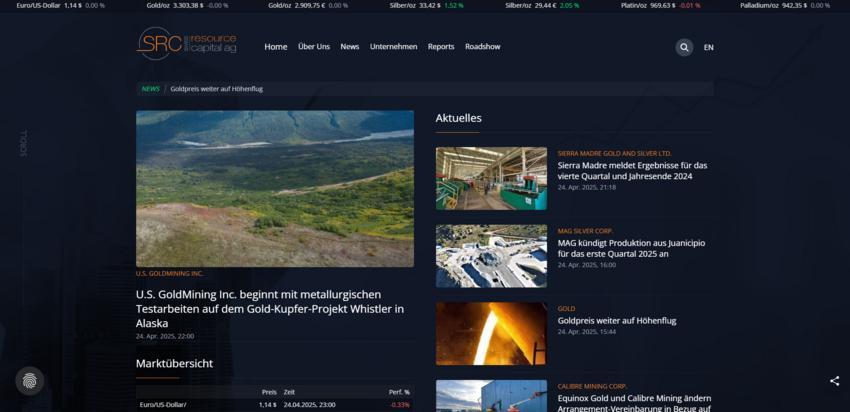
Task: Open the Über Uns menu item
Action: tap(314, 47)
